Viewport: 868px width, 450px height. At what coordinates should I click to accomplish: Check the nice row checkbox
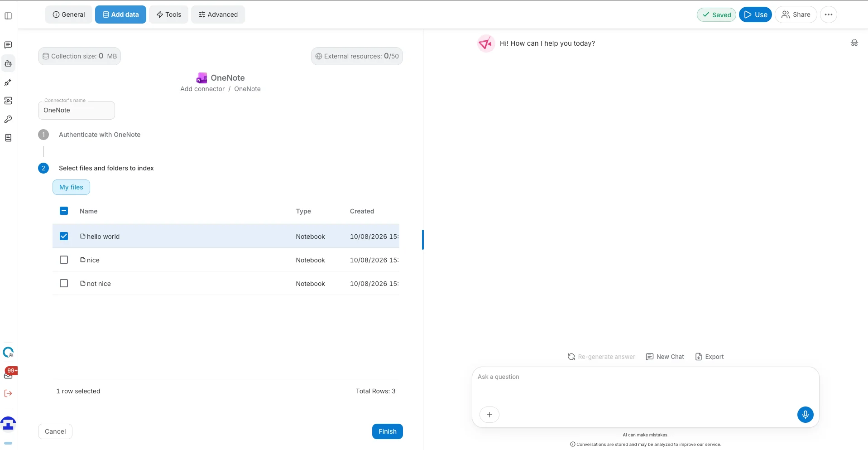64,260
